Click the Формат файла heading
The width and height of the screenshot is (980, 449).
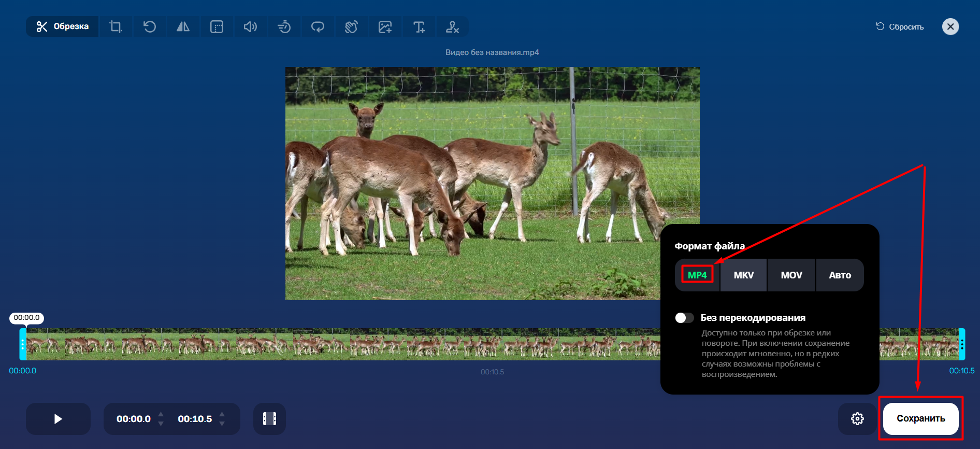[710, 246]
